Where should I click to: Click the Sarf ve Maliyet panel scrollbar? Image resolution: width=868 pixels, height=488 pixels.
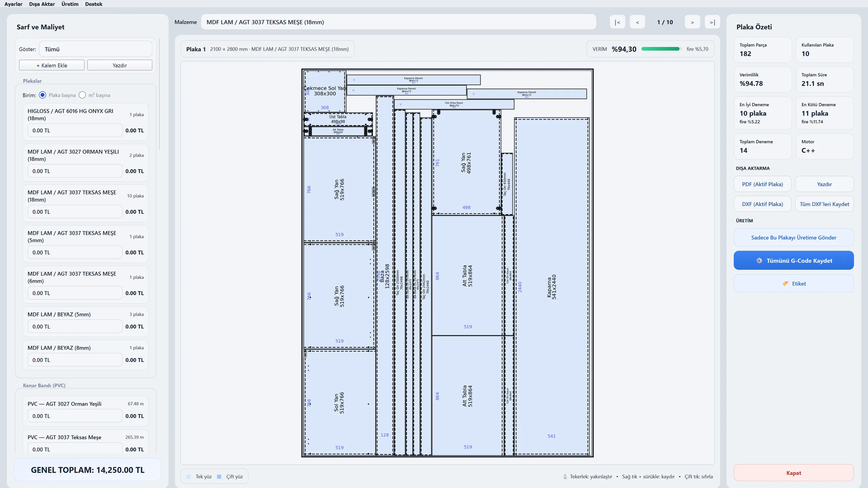[x=159, y=94]
